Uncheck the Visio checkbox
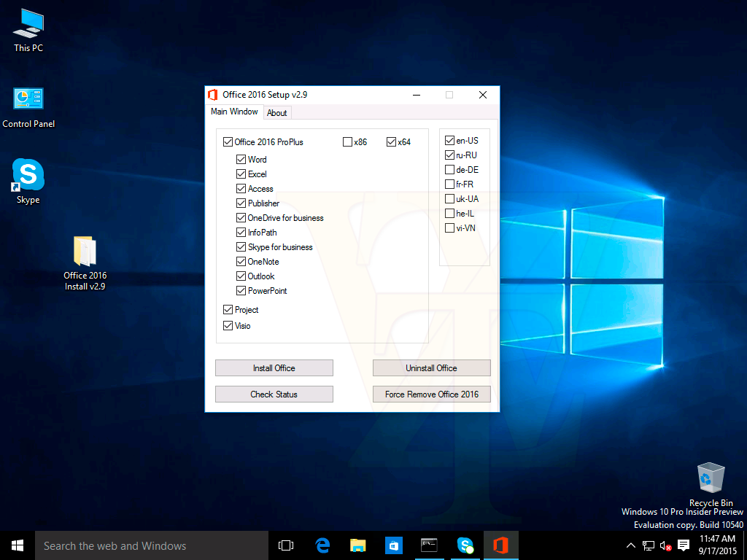The image size is (747, 560). click(228, 326)
